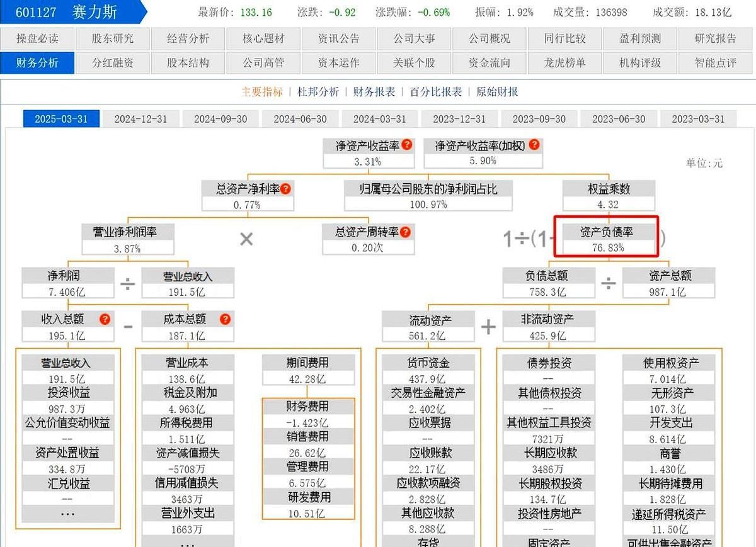This screenshot has width=756, height=547.
Task: Open the 同行比较 tab
Action: 565,38
